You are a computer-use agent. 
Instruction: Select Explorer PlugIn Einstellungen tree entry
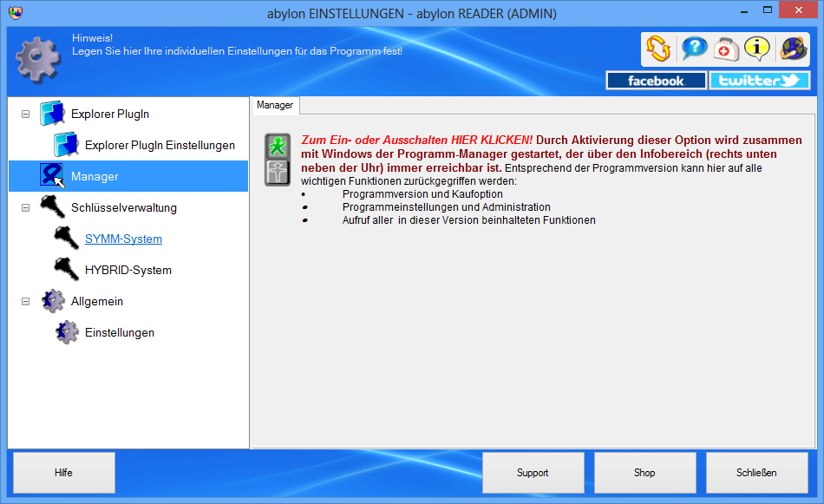[160, 145]
